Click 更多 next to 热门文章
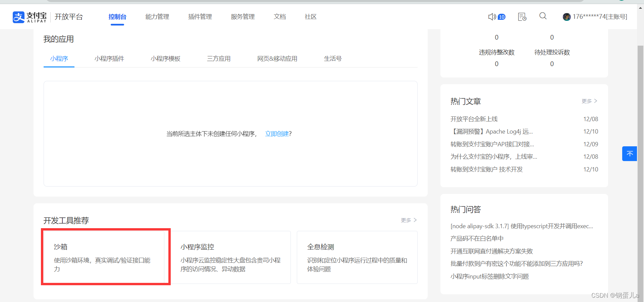This screenshot has height=302, width=644. (x=589, y=101)
